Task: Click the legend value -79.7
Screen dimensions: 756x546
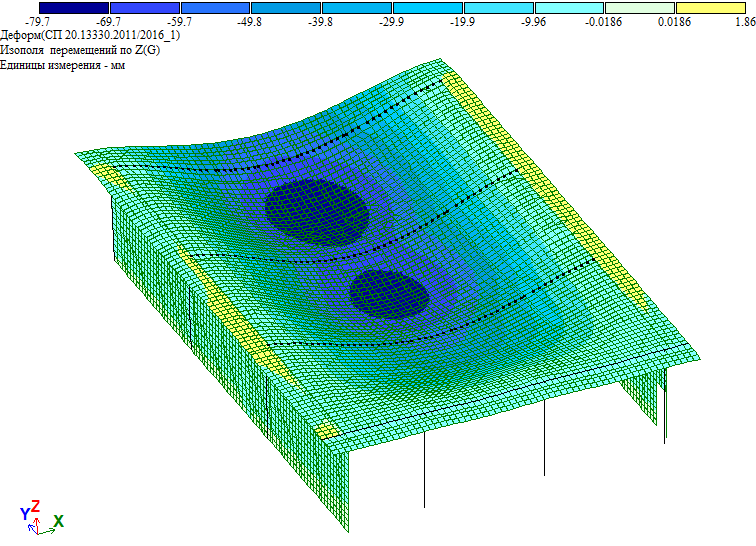Action: pos(38,20)
